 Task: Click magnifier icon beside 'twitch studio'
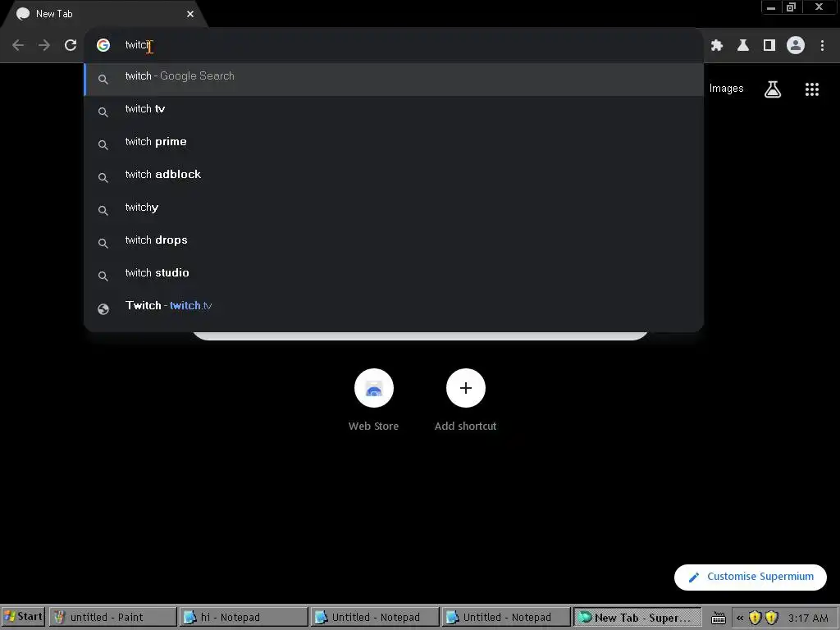[x=103, y=276]
